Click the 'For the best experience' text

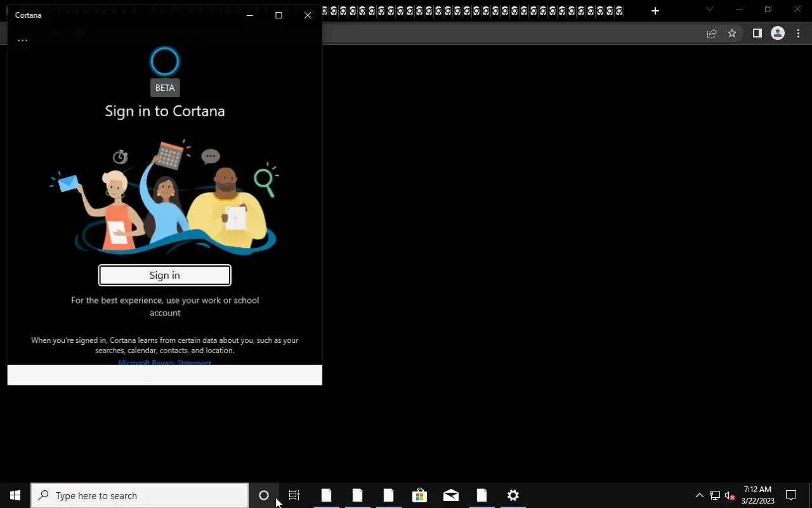(165, 306)
